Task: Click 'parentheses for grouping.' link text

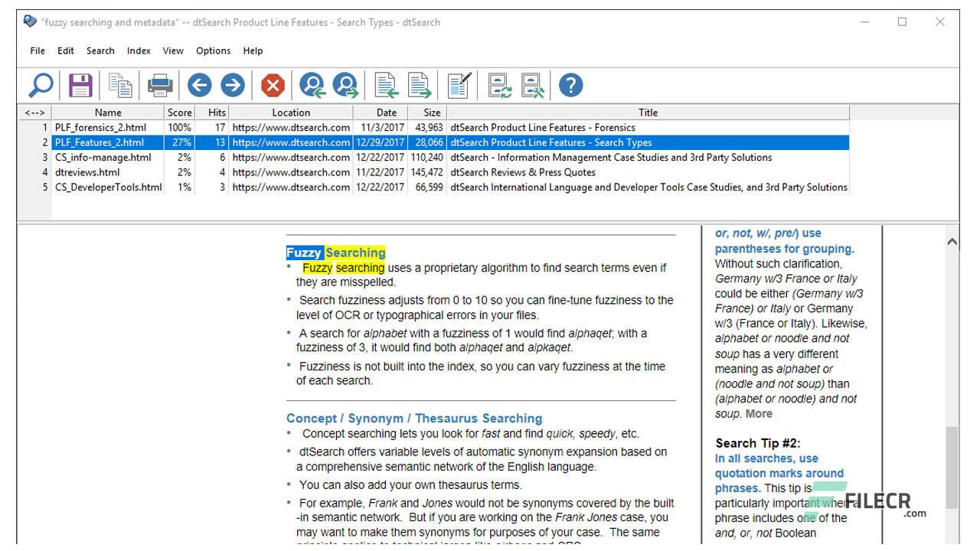Action: point(785,249)
